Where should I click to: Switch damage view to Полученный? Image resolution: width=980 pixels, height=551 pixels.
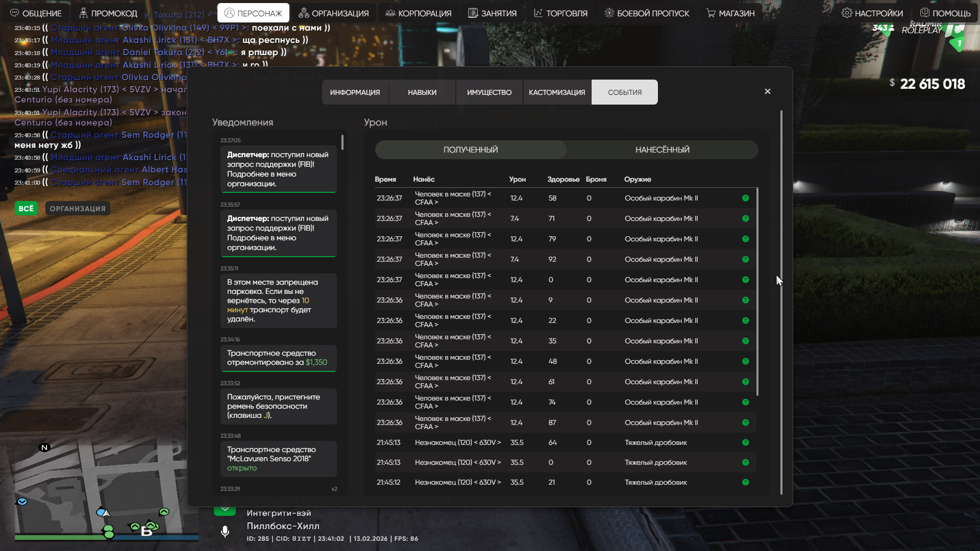(470, 149)
